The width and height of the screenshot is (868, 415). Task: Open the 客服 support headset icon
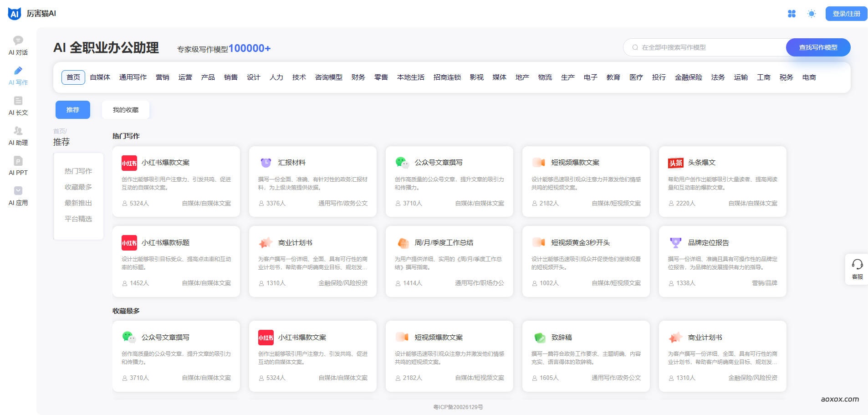857,269
